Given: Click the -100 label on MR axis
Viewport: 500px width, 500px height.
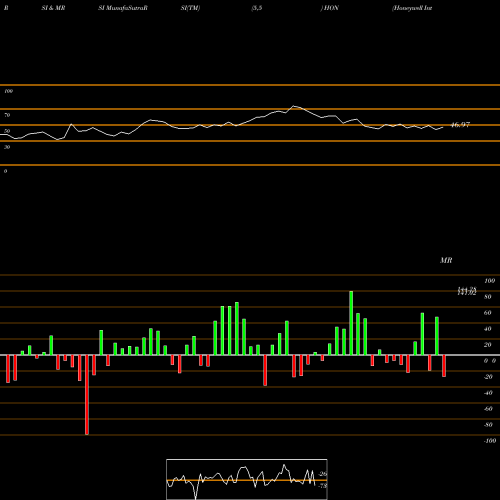Looking at the screenshot, I should coord(489,441).
